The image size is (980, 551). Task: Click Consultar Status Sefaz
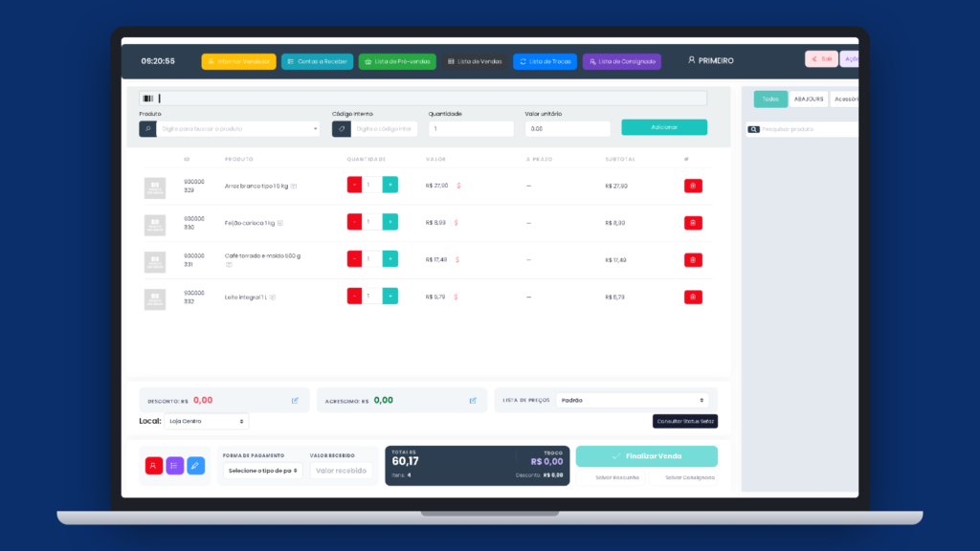(x=685, y=421)
